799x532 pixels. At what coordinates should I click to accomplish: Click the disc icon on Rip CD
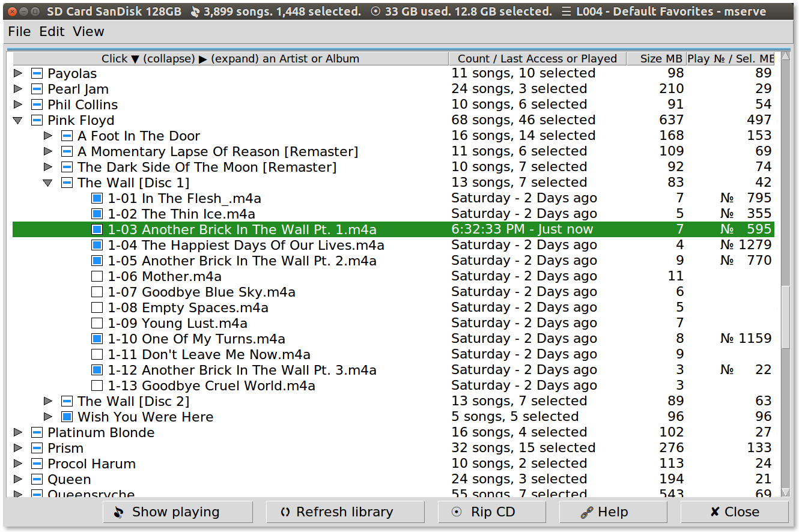click(457, 512)
